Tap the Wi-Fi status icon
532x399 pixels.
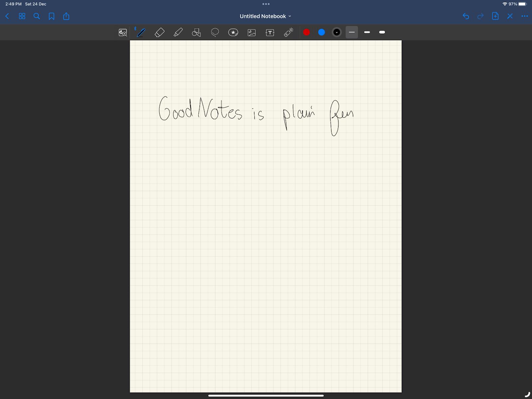point(505,4)
